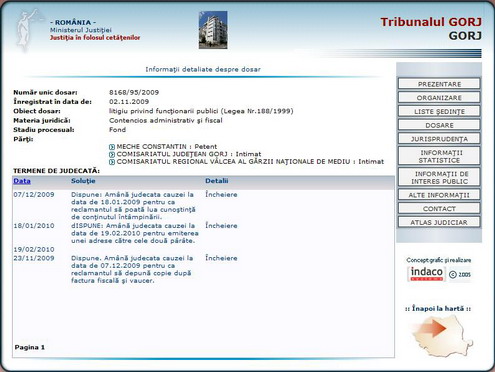
Task: Click solution text for 07/12/2009 hearing
Action: [133, 206]
